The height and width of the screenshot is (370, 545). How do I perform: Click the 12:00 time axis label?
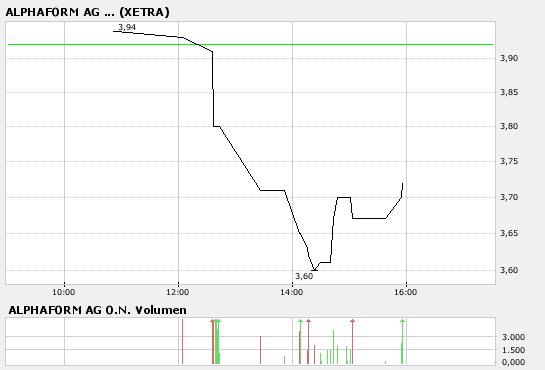pyautogui.click(x=178, y=292)
